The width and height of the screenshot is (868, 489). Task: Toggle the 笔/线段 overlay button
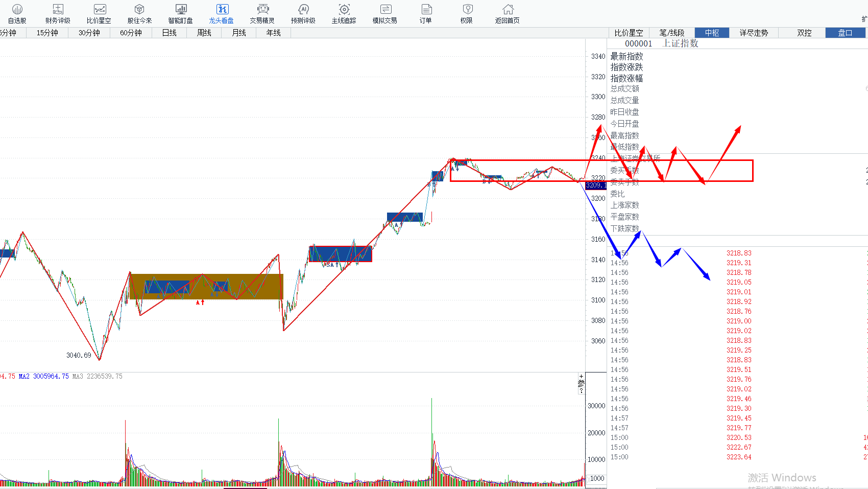click(671, 33)
